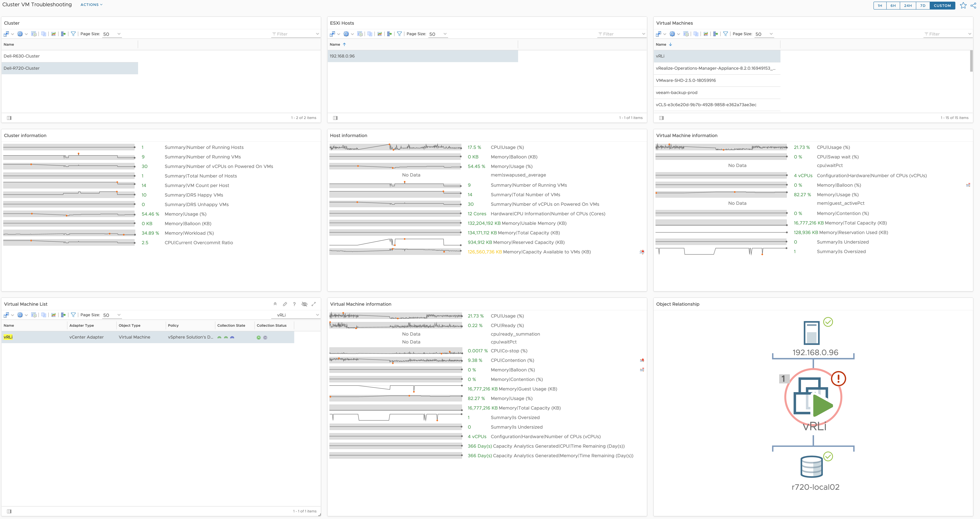The height and width of the screenshot is (519, 980).
Task: Edit the Virtual Machine List widget with pencil
Action: click(285, 304)
